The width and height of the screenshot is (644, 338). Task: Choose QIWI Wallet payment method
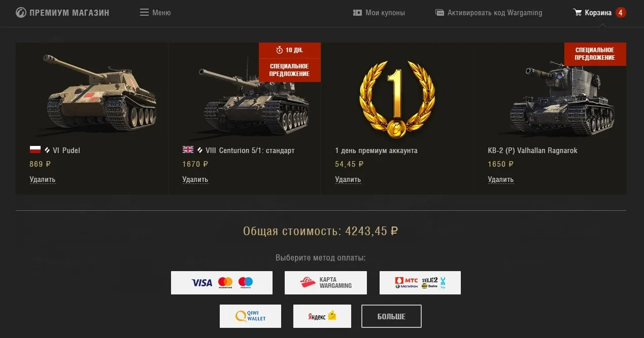[x=250, y=316]
